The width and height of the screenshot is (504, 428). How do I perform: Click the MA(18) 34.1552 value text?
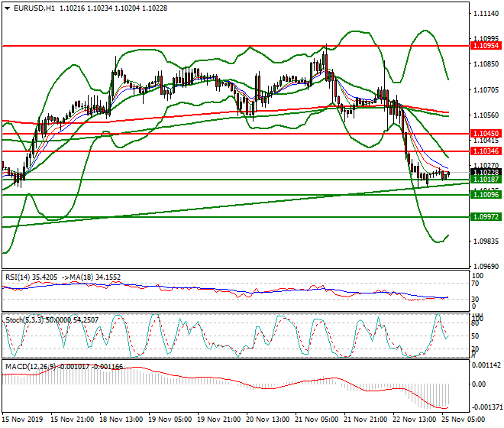point(95,277)
